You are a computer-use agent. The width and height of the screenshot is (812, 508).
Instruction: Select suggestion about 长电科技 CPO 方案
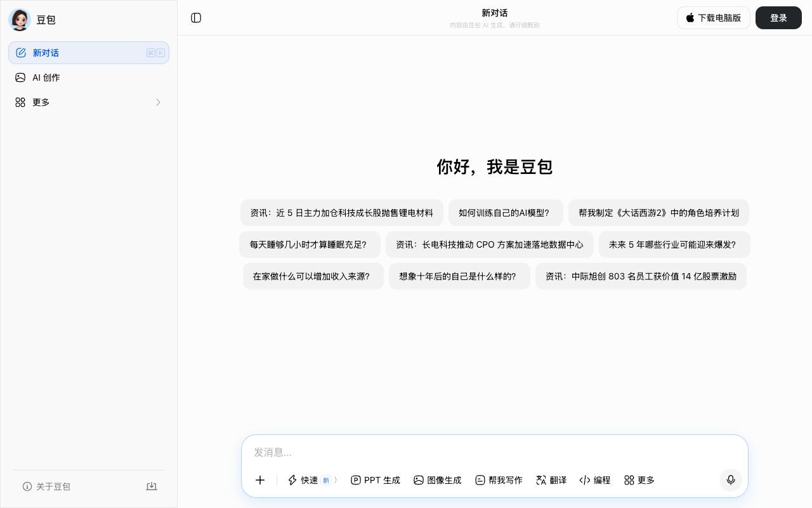coord(490,244)
